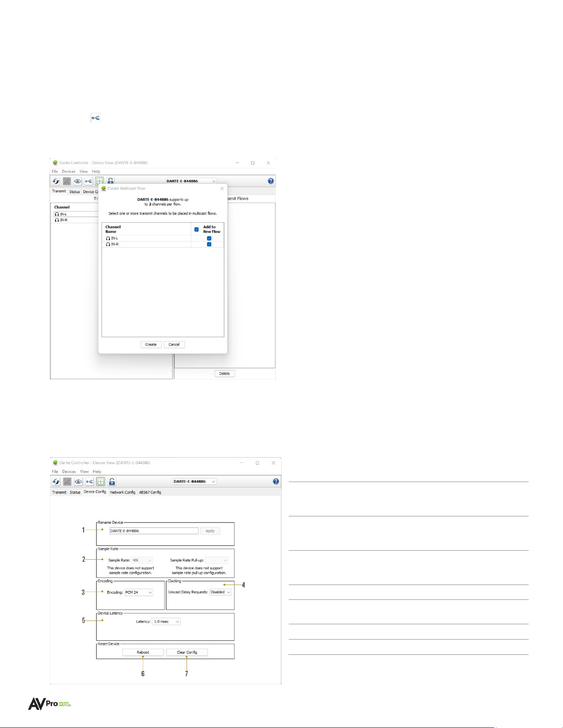The height and width of the screenshot is (728, 563).
Task: Open device selector dropdown in Device Config window
Action: pyautogui.click(x=195, y=481)
